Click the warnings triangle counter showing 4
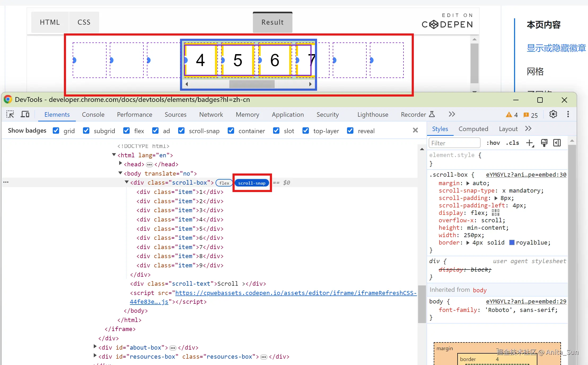The image size is (588, 365). click(x=512, y=115)
